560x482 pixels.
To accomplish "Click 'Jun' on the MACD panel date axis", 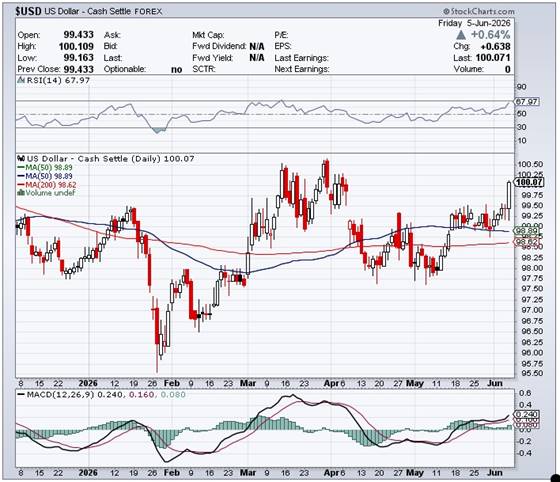I will click(x=495, y=473).
